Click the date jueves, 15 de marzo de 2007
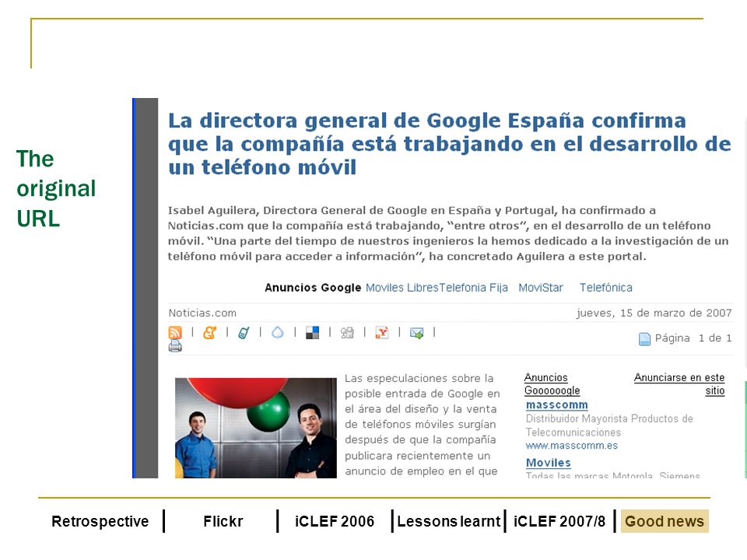This screenshot has width=747, height=560. coord(654,313)
